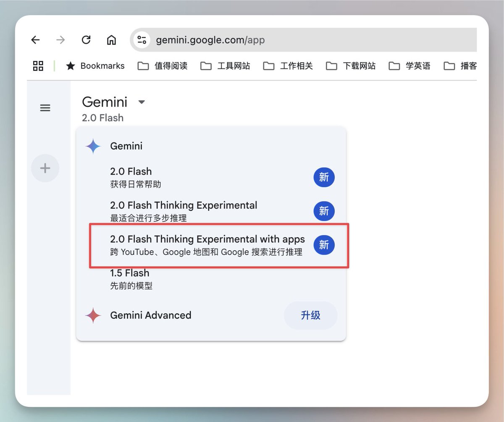The image size is (504, 422).
Task: Open the 下载网站 bookmark folder
Action: 351,66
